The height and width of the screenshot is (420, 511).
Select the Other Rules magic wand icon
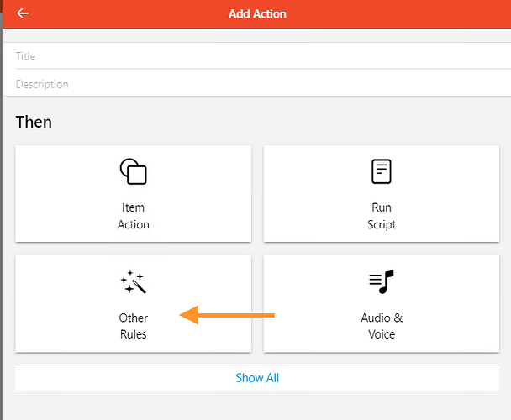click(x=134, y=282)
